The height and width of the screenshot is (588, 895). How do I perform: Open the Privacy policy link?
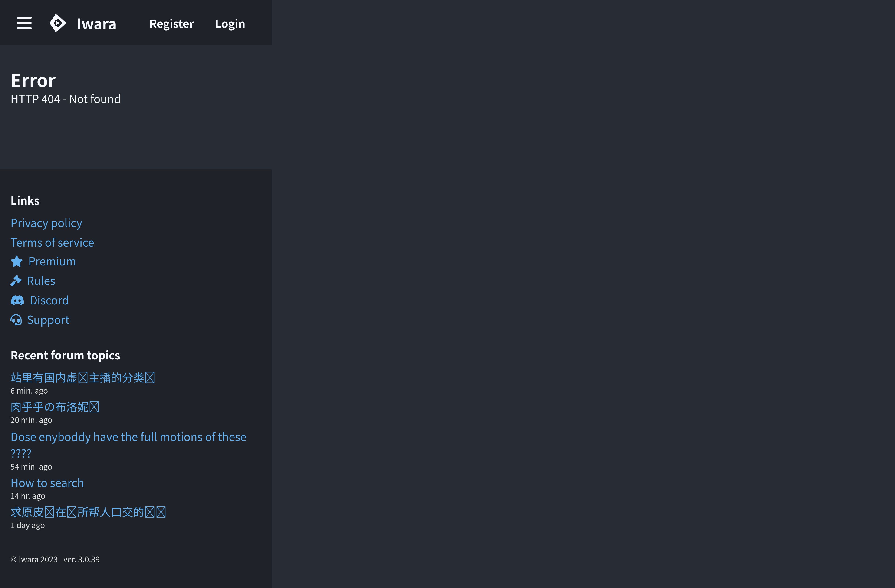point(46,223)
